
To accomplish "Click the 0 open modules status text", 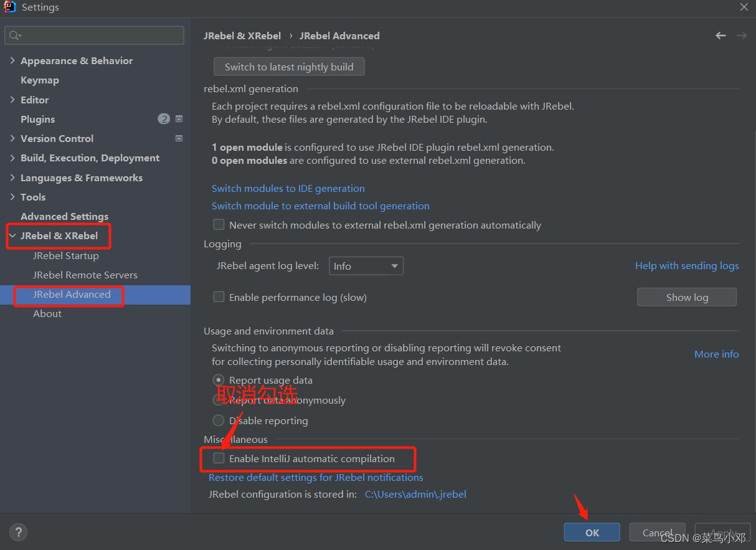I will pos(369,160).
